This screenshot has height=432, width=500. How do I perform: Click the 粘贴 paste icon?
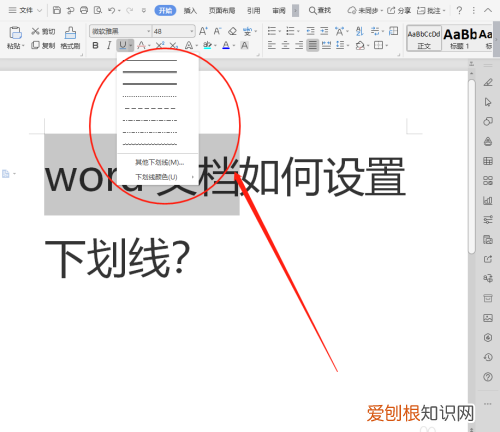click(x=15, y=33)
